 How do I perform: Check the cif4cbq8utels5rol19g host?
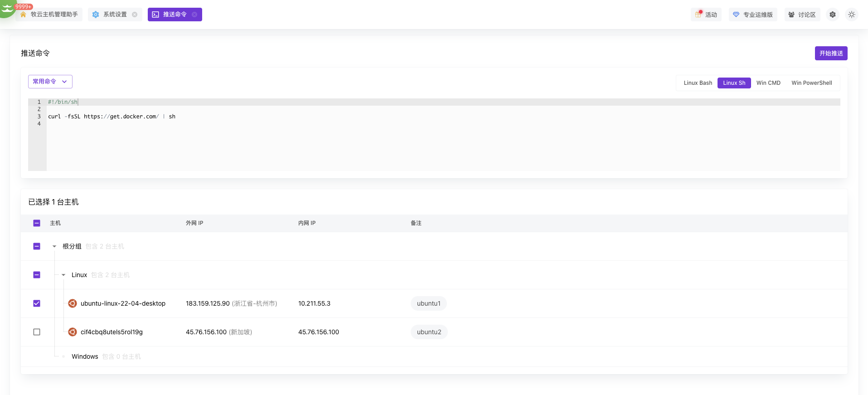click(37, 332)
